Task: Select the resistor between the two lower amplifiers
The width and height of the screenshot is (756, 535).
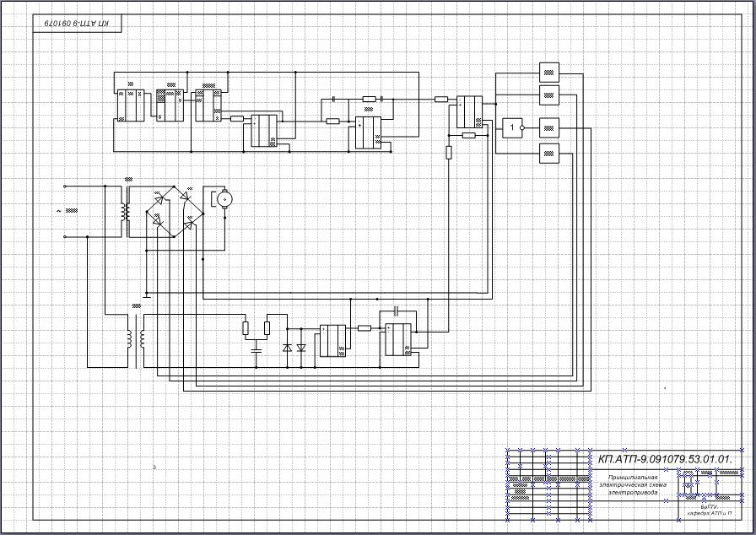Action: [x=364, y=328]
